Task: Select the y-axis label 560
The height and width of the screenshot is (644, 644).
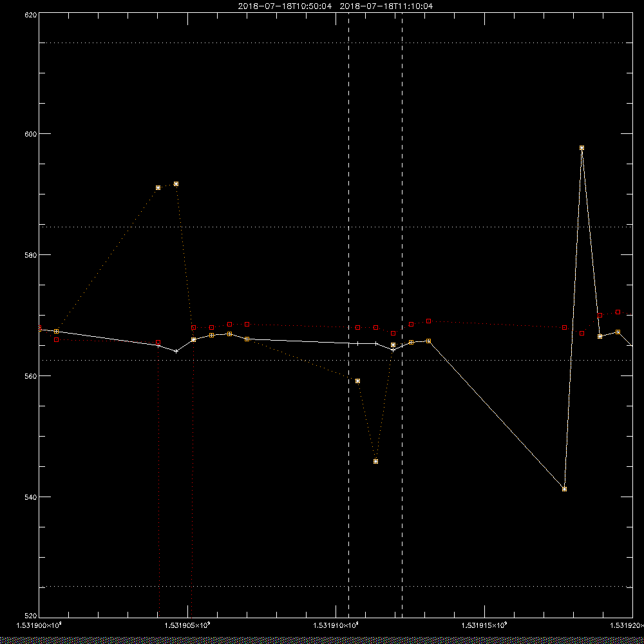Action: point(31,376)
